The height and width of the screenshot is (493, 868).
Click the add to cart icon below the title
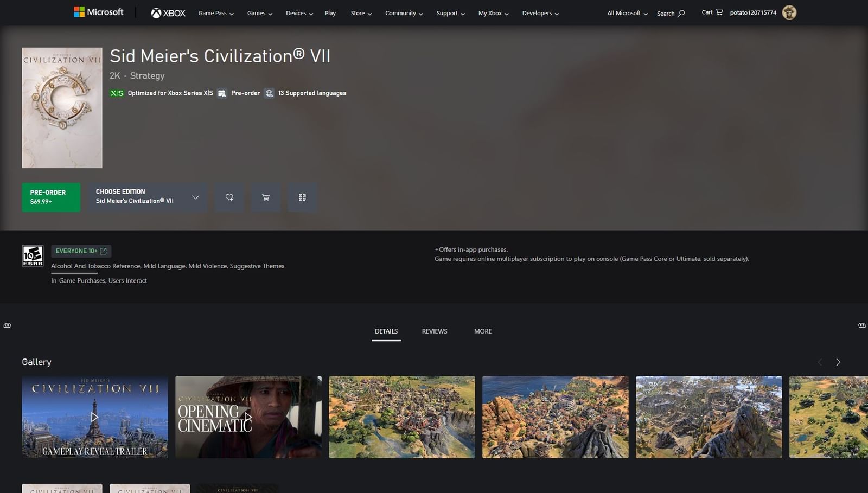pos(265,197)
